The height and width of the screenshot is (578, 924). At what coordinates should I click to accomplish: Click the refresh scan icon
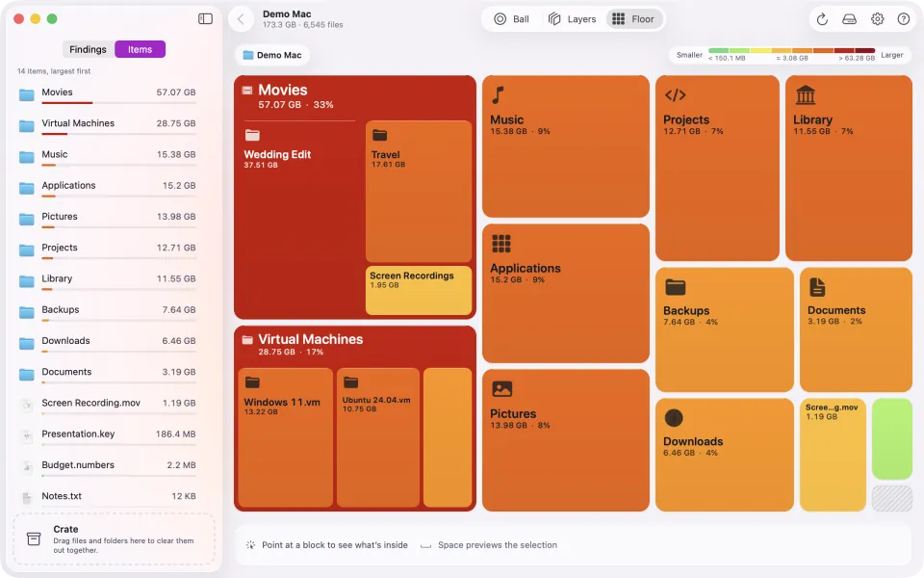(x=822, y=19)
